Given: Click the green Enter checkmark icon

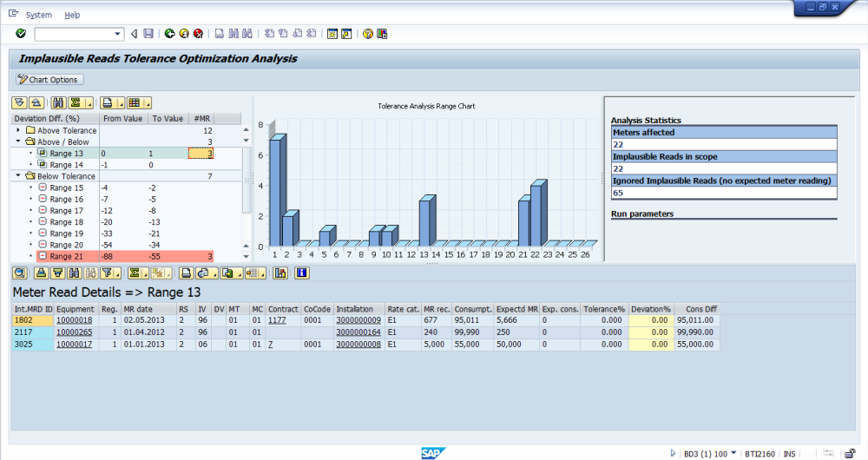Looking at the screenshot, I should pyautogui.click(x=21, y=34).
